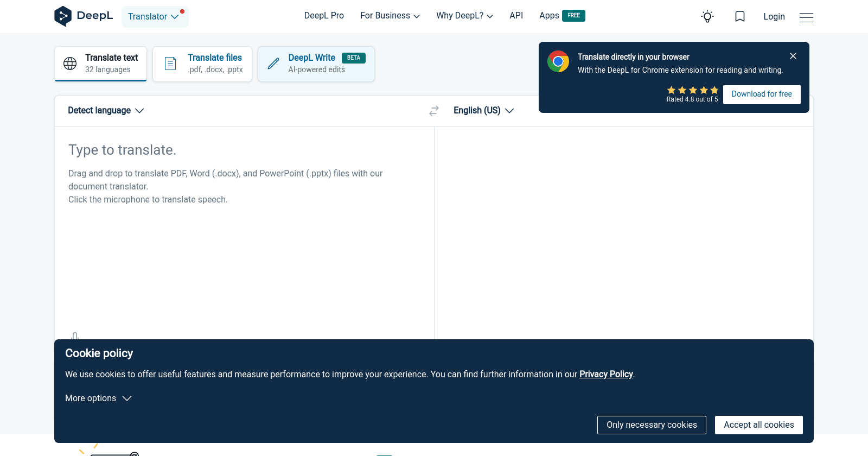Click the DeepL logo icon

click(63, 16)
